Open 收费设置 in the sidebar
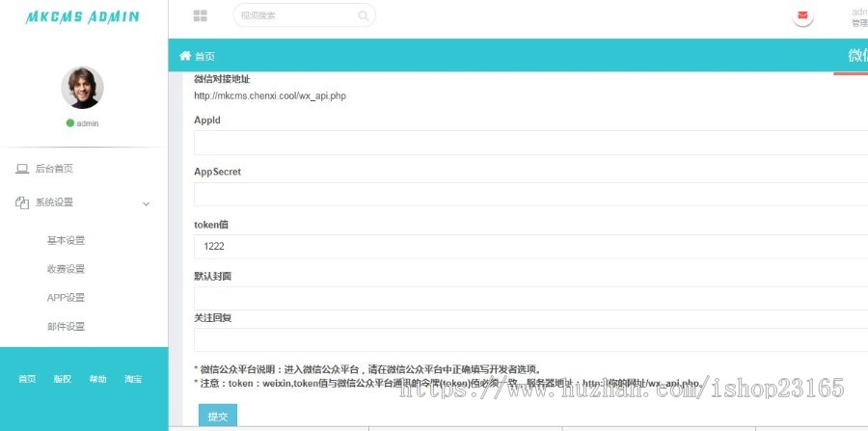 [66, 269]
